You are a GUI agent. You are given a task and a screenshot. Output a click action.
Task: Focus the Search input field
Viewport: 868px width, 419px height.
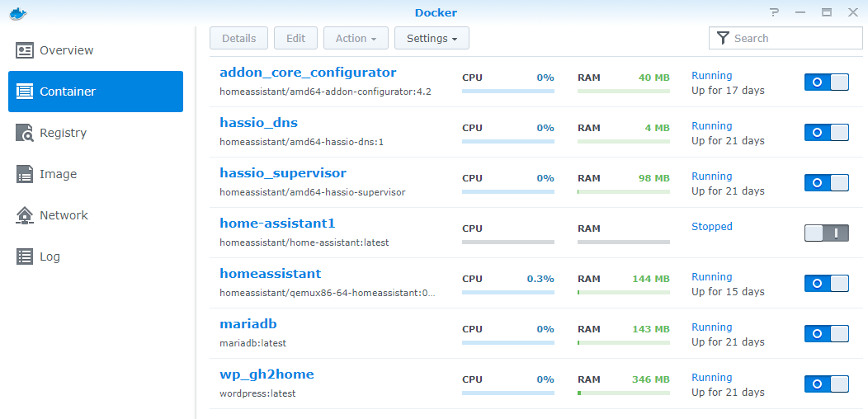point(785,38)
